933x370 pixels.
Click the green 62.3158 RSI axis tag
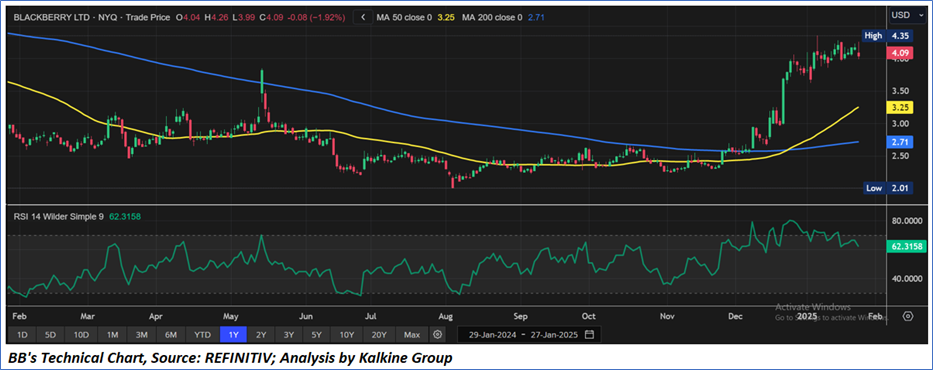tap(905, 246)
